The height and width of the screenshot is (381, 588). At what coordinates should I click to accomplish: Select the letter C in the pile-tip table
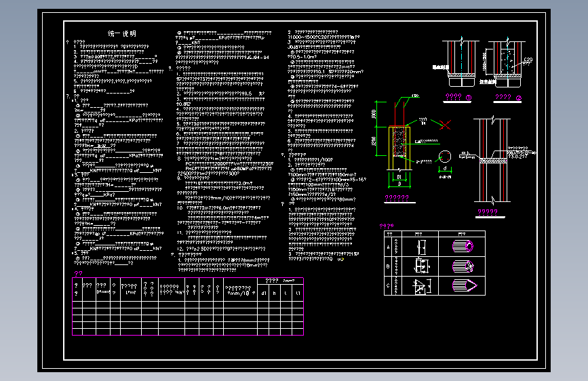tap(388, 285)
